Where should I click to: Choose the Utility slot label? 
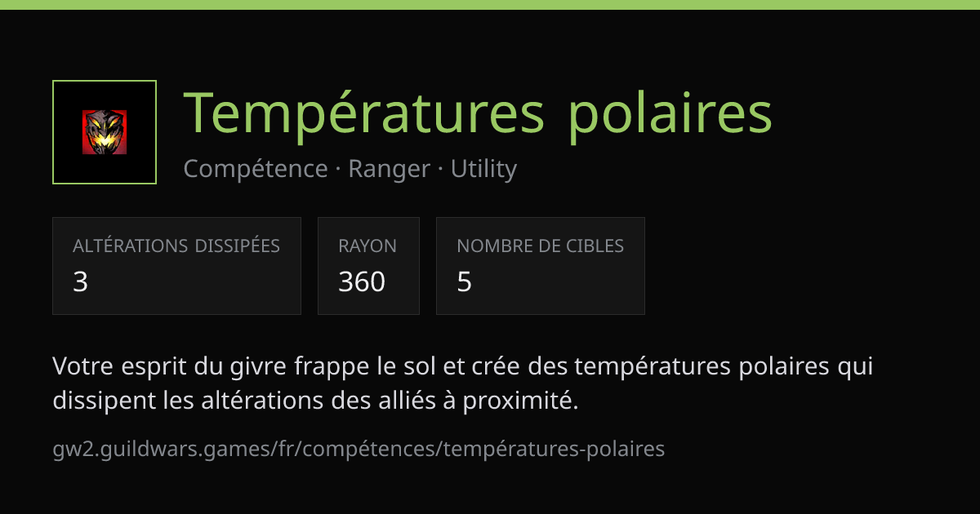[x=483, y=169]
